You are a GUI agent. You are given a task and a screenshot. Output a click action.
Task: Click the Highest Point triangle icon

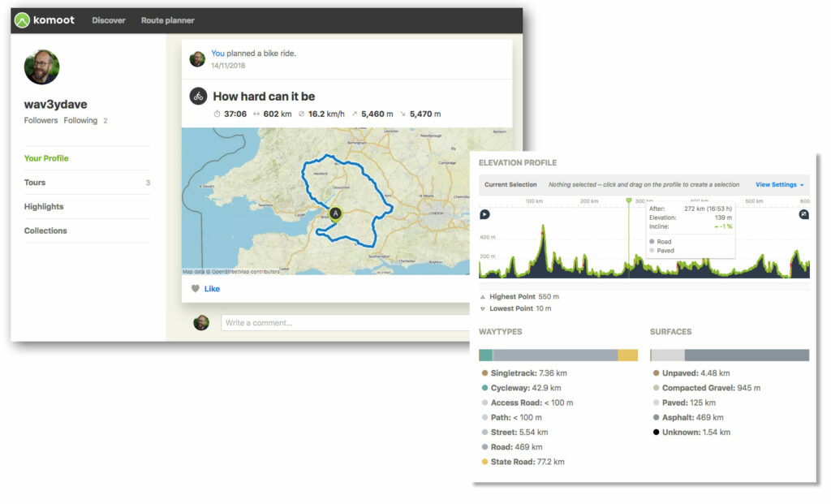coord(482,297)
